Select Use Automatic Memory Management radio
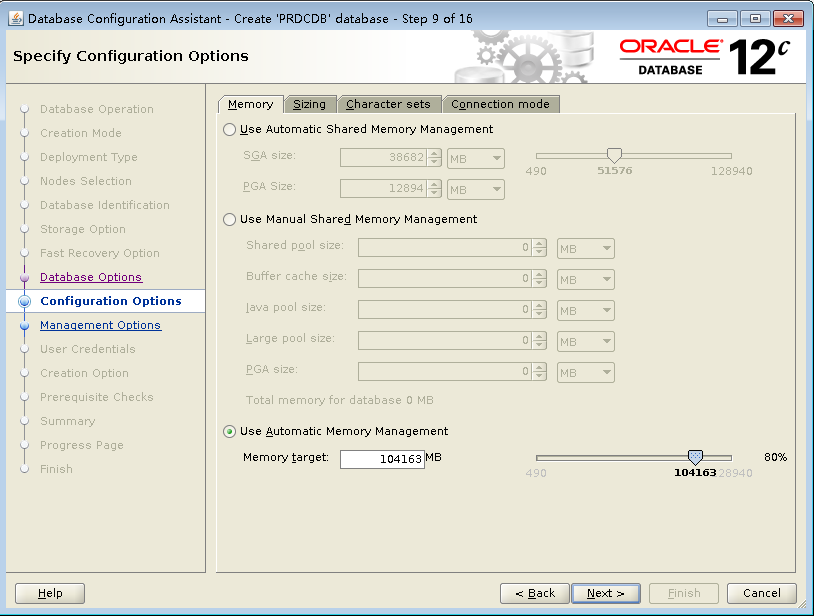 coord(229,431)
